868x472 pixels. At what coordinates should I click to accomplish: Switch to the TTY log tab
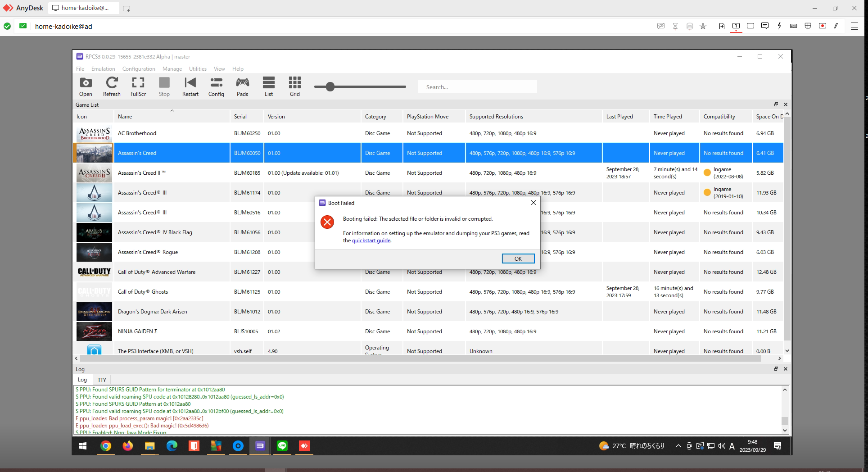click(102, 380)
